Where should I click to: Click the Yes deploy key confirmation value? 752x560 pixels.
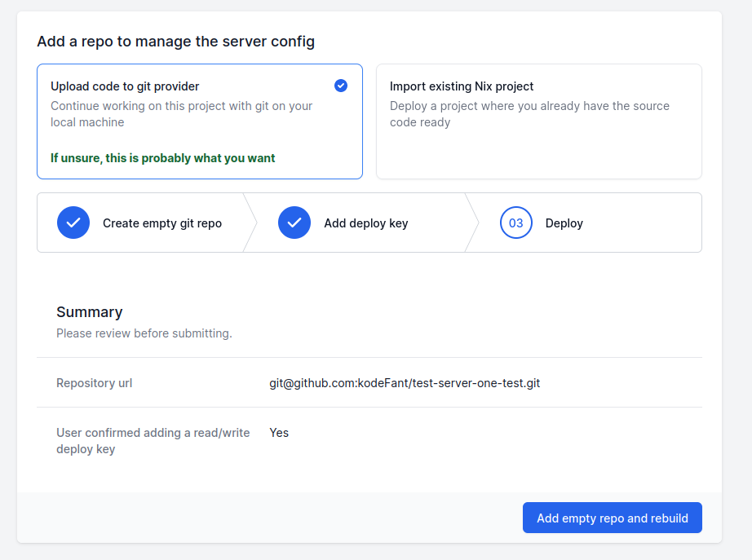click(279, 433)
